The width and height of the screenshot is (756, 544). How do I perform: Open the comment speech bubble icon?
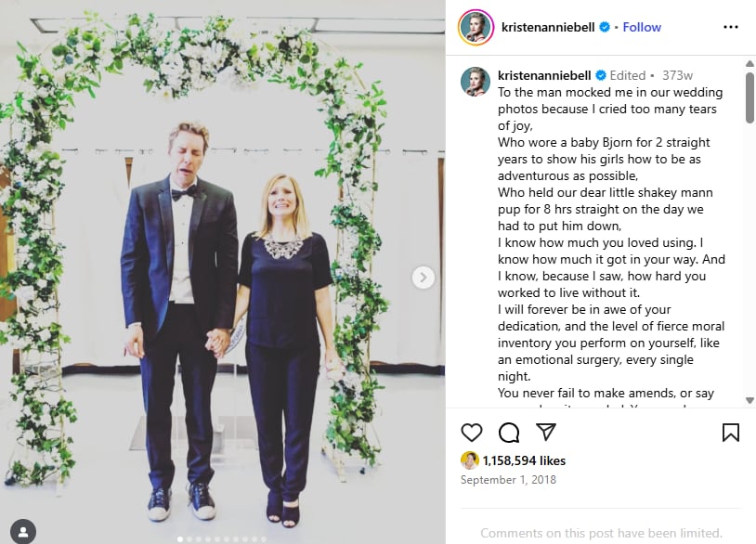coord(508,433)
